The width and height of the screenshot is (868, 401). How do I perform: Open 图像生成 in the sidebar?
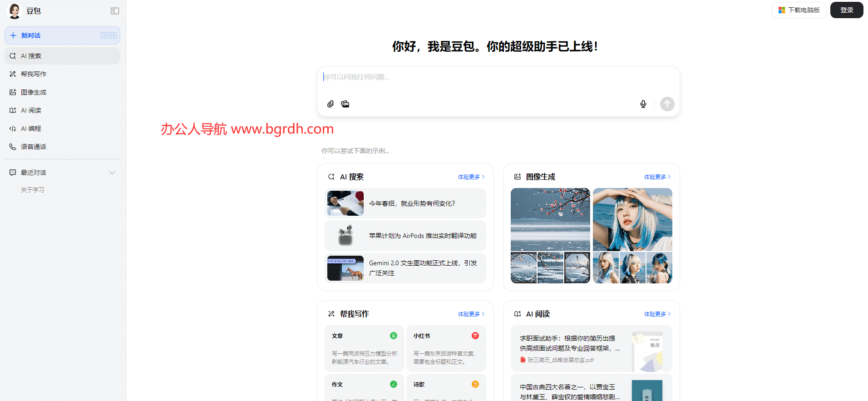tap(62, 92)
